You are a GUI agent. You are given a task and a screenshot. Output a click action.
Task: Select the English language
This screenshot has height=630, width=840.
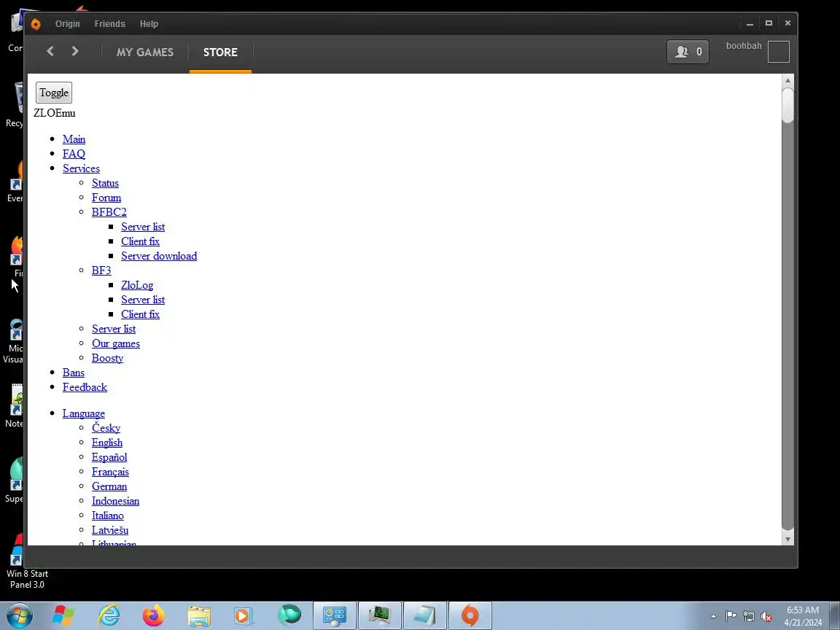click(x=107, y=443)
